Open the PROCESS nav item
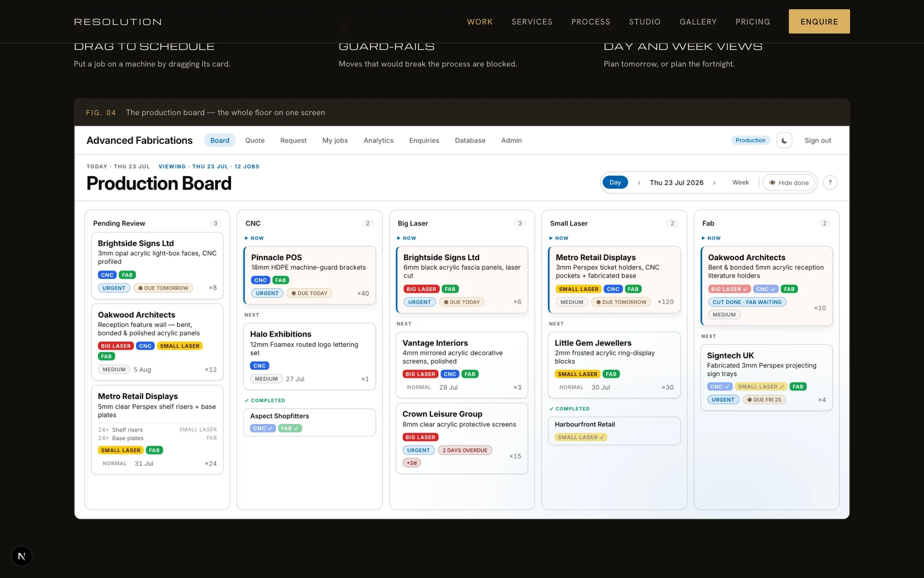 pyautogui.click(x=590, y=22)
